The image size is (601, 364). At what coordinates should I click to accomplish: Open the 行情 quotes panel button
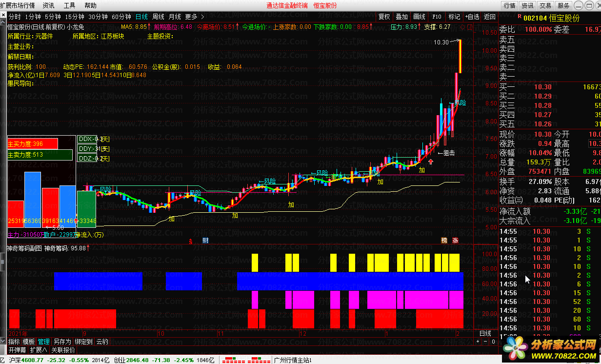click(x=510, y=5)
